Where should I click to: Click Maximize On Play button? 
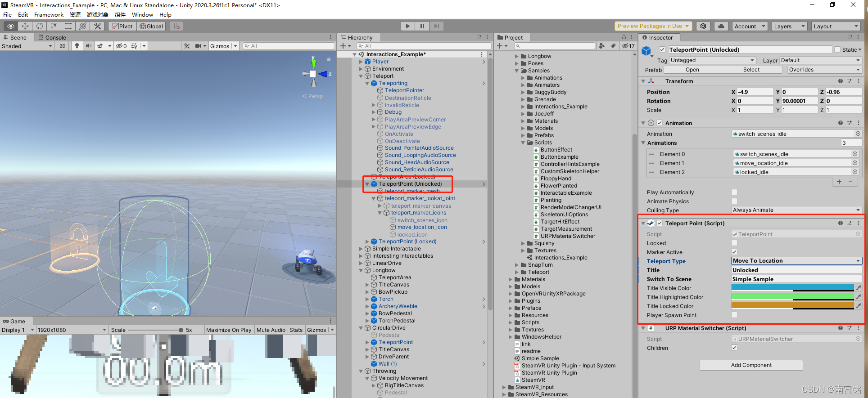tap(229, 330)
